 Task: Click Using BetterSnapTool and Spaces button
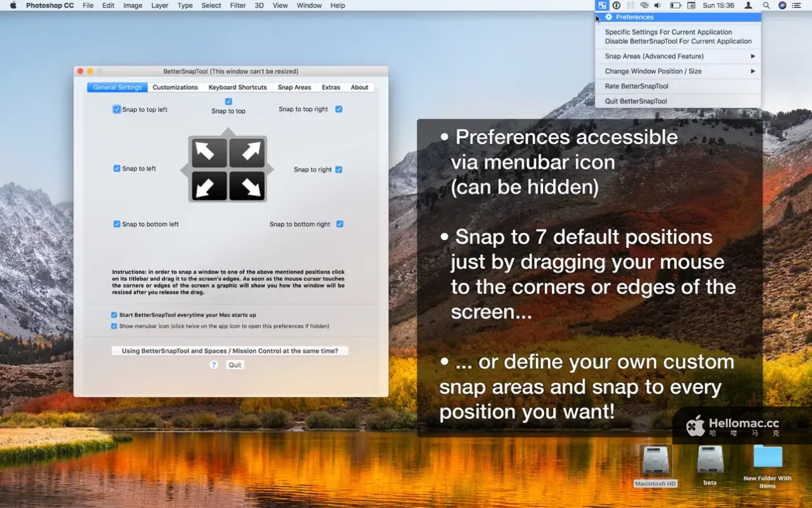[x=230, y=351]
